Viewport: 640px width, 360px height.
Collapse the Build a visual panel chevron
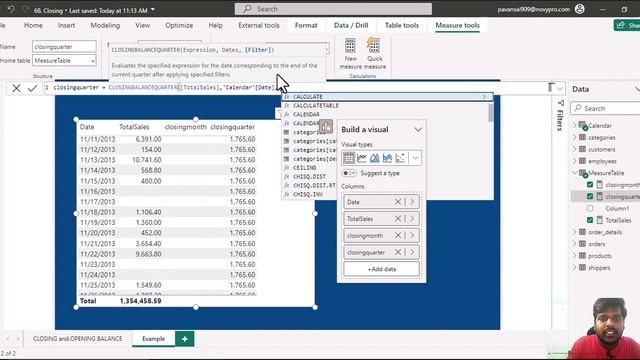point(418,130)
